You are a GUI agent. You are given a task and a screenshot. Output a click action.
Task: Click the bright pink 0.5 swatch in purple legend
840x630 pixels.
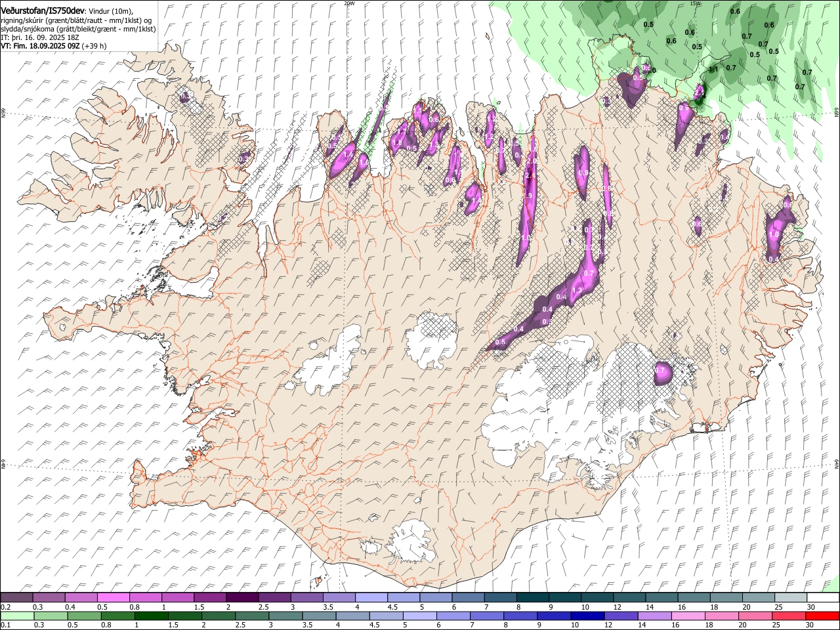[x=114, y=598]
